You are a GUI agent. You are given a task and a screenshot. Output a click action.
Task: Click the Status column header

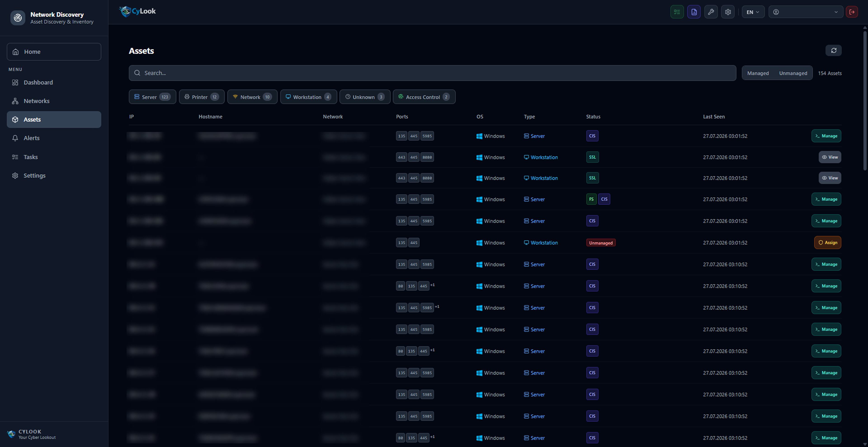(593, 117)
